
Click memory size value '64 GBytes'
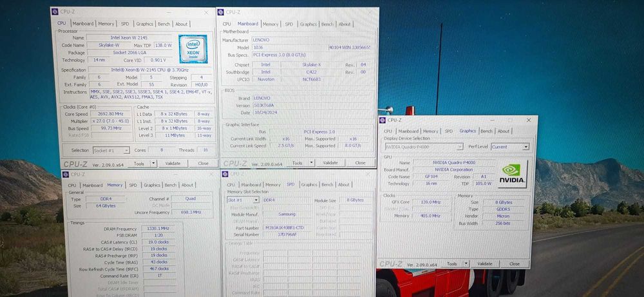point(106,206)
